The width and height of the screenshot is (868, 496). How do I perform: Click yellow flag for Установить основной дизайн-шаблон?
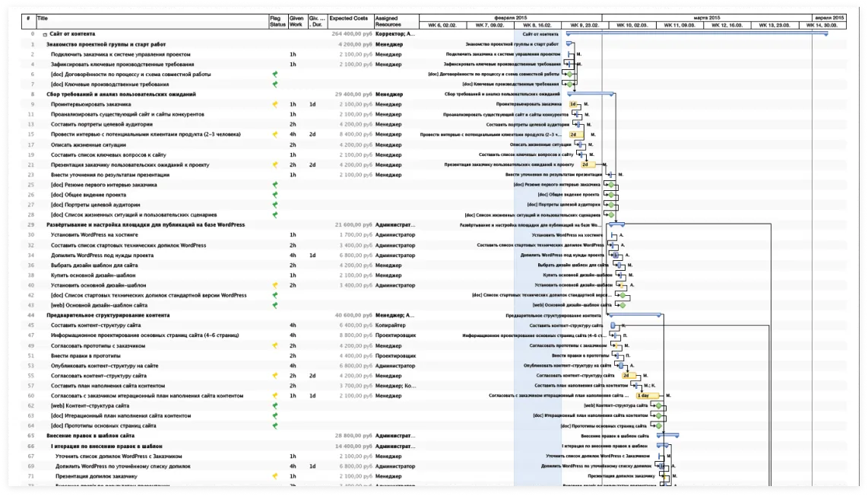coord(275,285)
